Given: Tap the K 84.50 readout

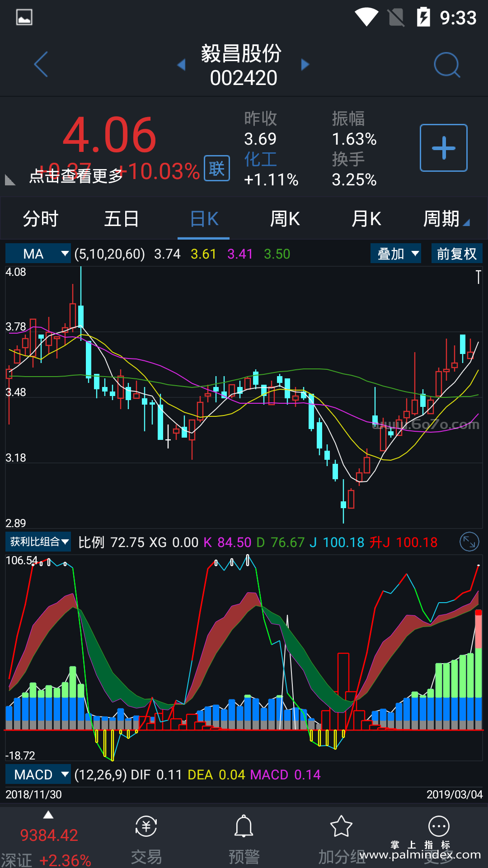Looking at the screenshot, I should point(227,542).
